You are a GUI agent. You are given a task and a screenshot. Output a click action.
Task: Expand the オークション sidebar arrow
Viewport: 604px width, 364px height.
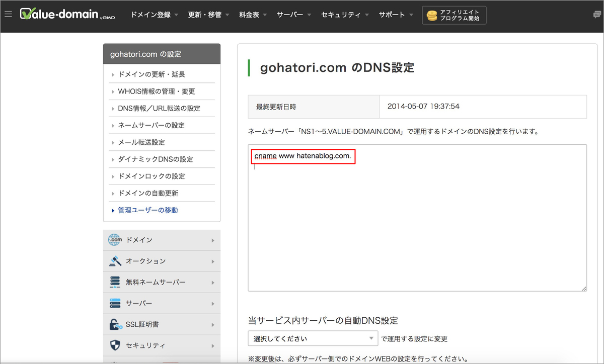pyautogui.click(x=213, y=261)
